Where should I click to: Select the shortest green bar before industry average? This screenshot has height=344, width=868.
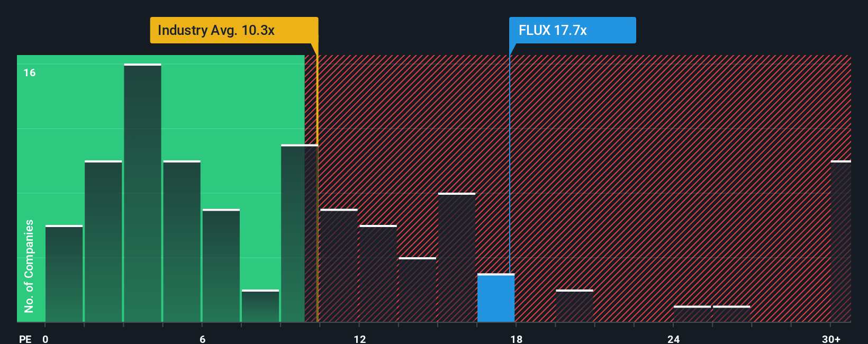click(x=260, y=306)
